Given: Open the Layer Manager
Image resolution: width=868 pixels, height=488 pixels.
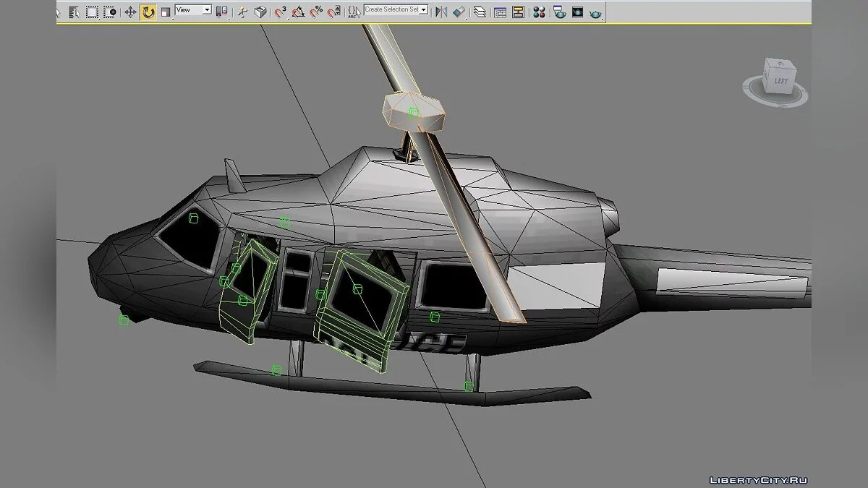Looking at the screenshot, I should (x=480, y=12).
